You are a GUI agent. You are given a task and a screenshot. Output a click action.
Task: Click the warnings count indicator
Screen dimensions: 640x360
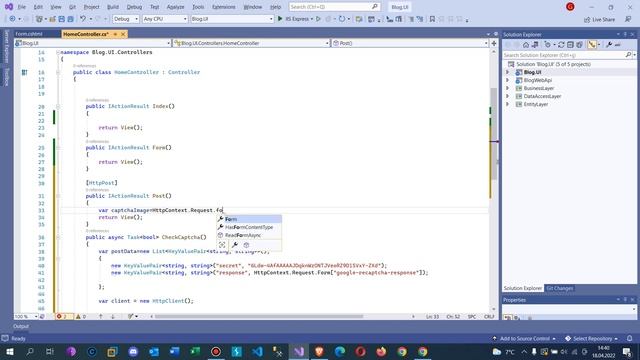click(81, 316)
